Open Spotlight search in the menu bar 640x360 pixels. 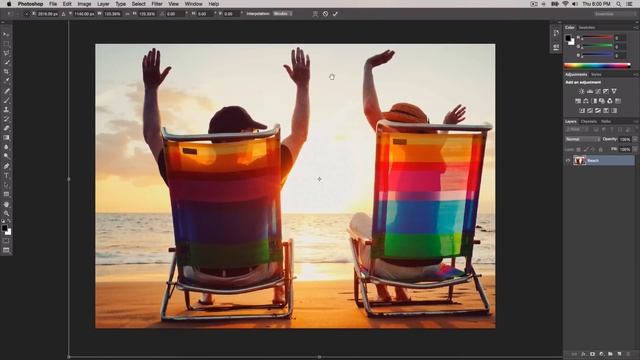coord(619,4)
